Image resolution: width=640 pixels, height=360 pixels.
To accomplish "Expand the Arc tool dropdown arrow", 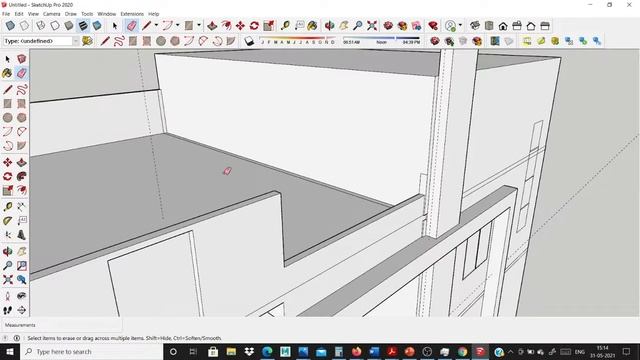I will (x=177, y=25).
